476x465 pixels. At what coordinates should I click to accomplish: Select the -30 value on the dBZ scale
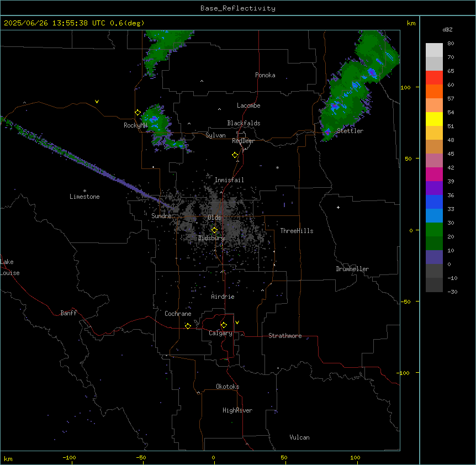pos(452,292)
